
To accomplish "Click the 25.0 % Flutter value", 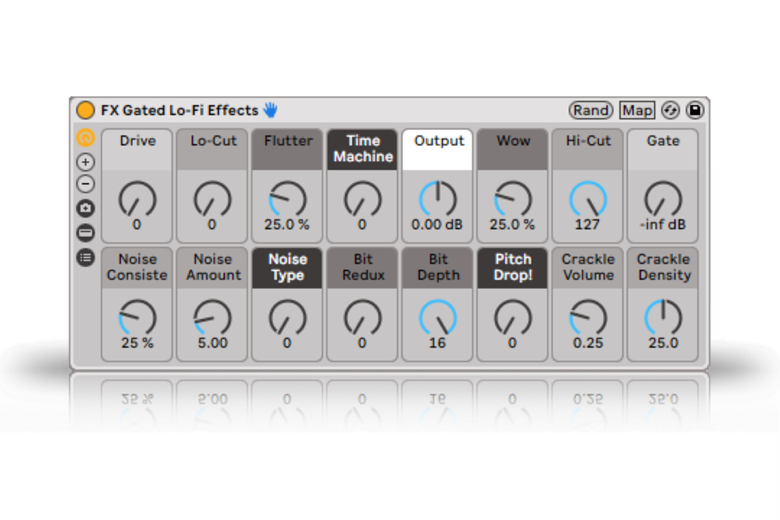I will click(x=287, y=224).
